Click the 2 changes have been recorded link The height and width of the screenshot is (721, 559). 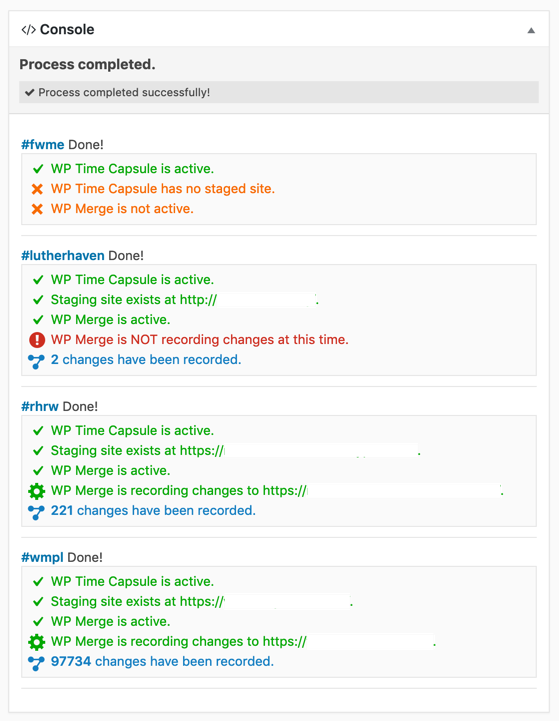click(146, 360)
